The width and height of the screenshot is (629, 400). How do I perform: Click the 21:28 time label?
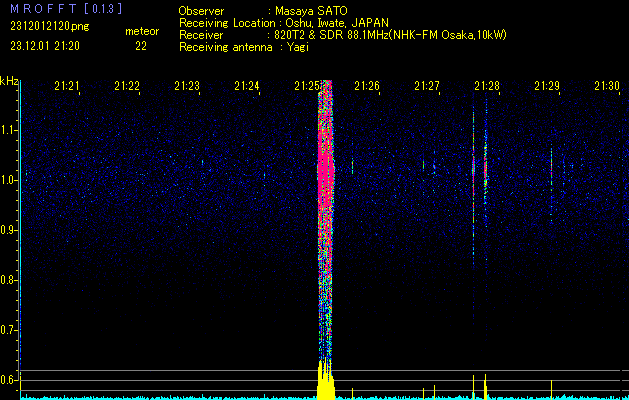click(x=487, y=87)
